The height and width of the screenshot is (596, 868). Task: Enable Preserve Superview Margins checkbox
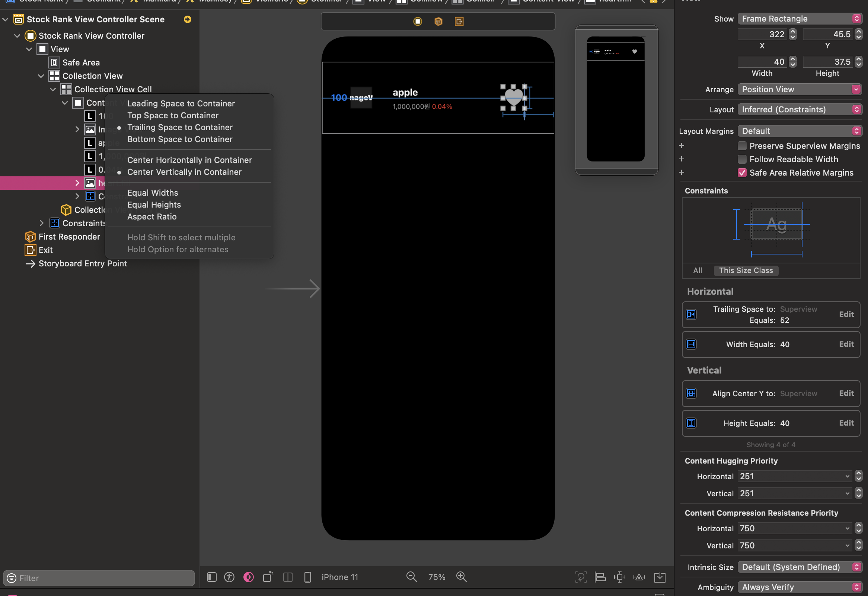(742, 146)
